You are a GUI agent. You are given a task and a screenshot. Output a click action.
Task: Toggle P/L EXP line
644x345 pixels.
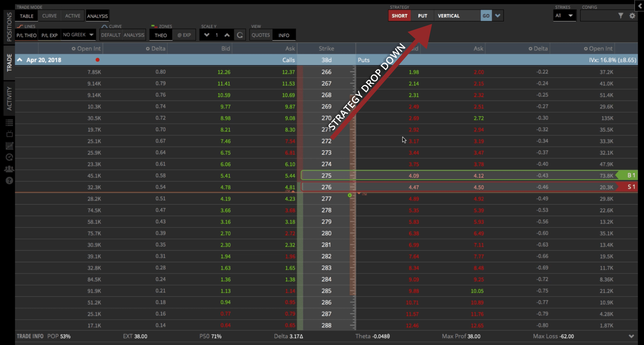pos(49,35)
